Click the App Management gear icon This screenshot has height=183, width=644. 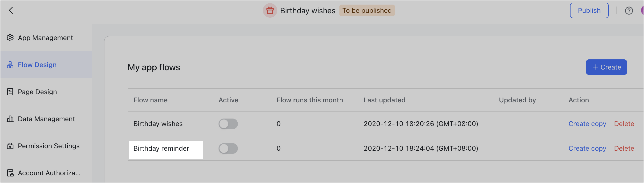[10, 38]
